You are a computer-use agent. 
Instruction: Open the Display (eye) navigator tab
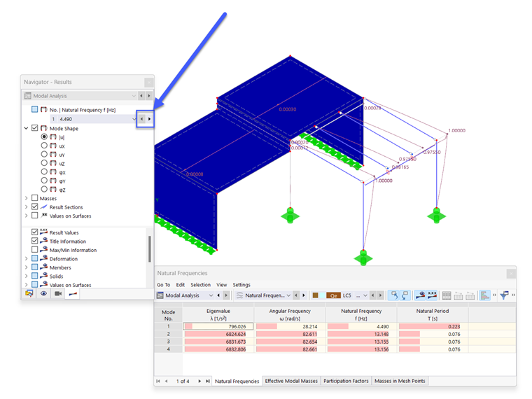click(44, 293)
